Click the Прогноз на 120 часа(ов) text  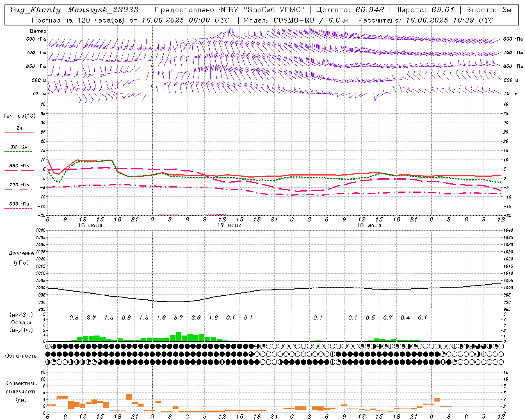pyautogui.click(x=79, y=20)
